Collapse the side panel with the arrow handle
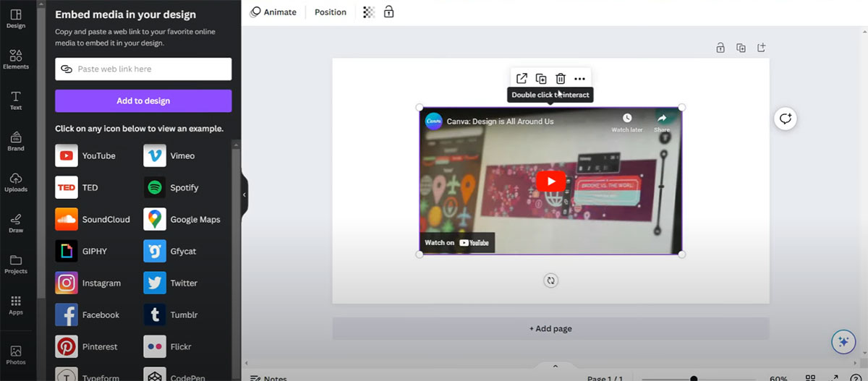 [244, 194]
